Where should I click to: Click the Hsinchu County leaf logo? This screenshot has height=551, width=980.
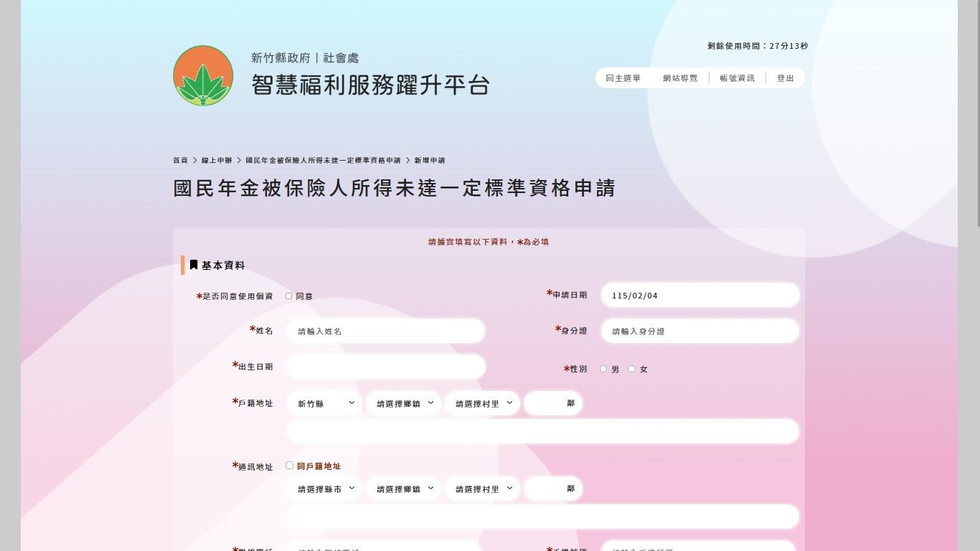click(203, 75)
